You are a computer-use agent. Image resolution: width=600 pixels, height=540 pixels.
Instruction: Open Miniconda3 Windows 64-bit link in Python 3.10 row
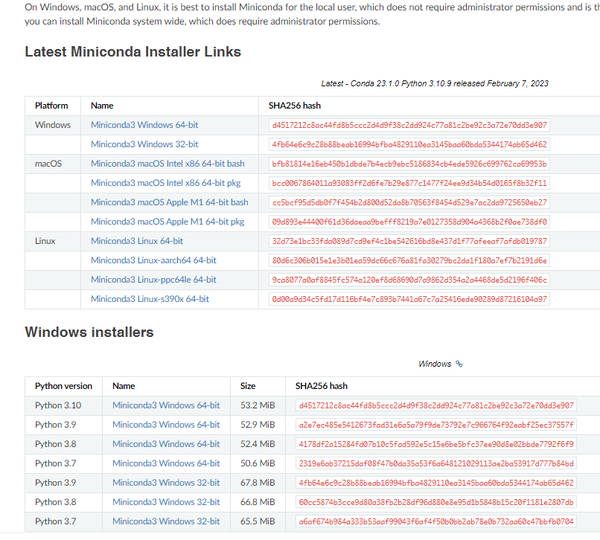(x=166, y=405)
